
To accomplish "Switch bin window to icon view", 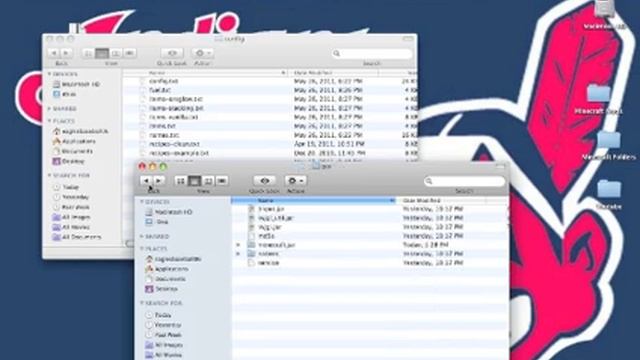I will click(181, 180).
